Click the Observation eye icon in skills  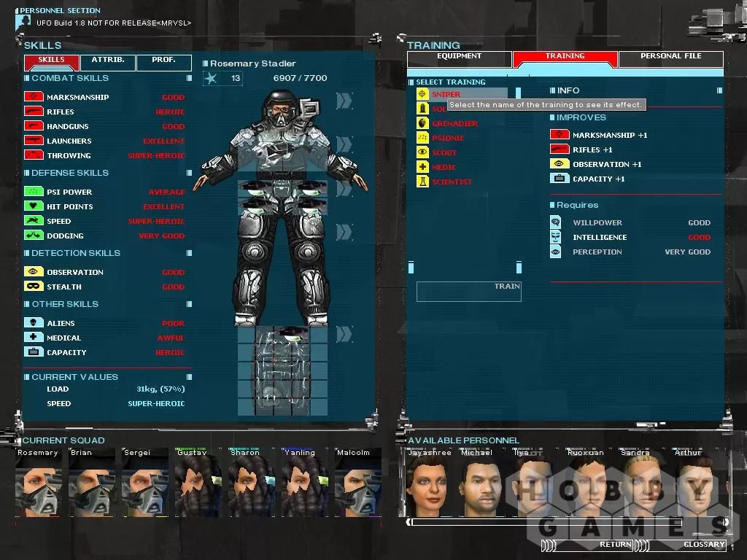[34, 271]
